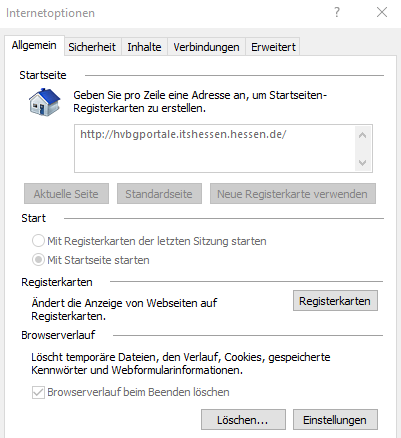
Task: Go to the Erweitert tab
Action: click(x=273, y=47)
